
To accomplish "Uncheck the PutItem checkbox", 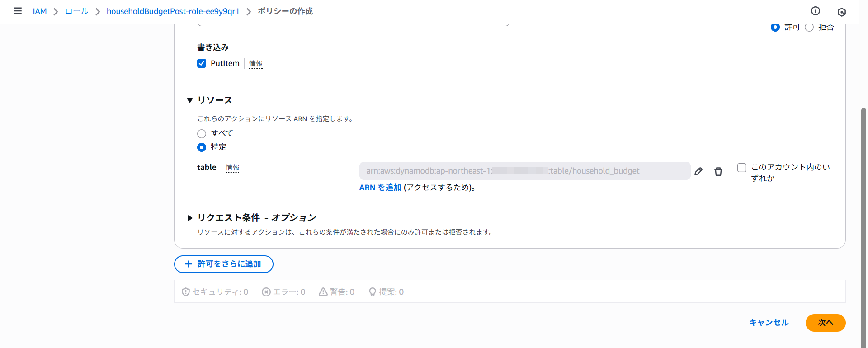I will coord(202,63).
